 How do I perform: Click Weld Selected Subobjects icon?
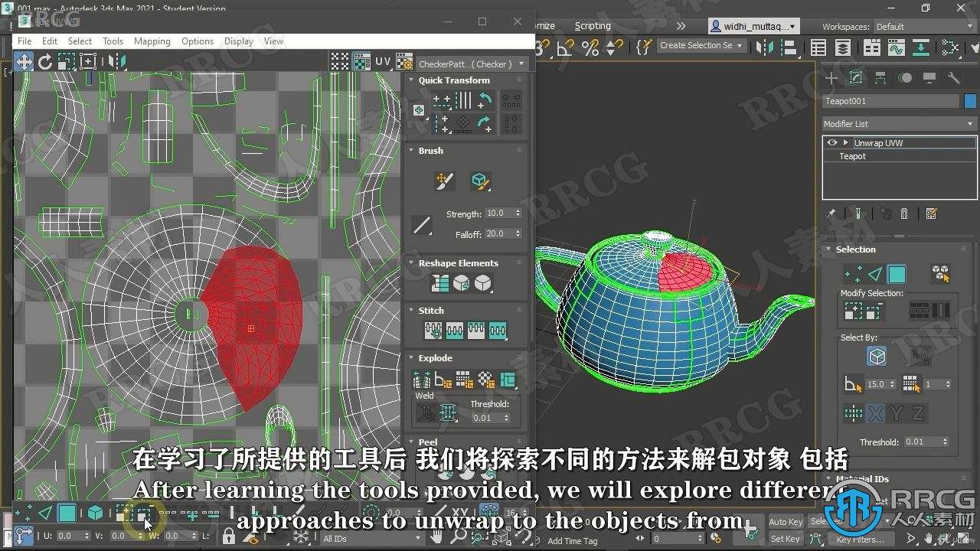[449, 413]
